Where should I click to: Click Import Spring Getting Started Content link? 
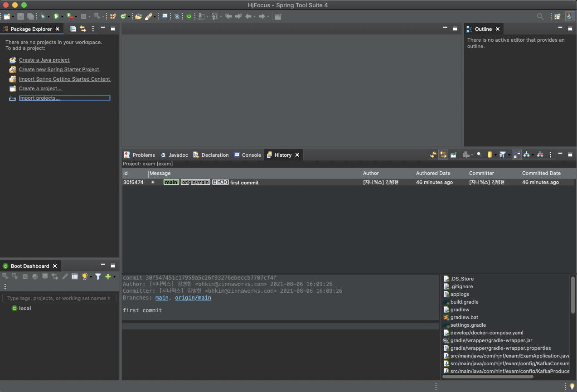(65, 79)
